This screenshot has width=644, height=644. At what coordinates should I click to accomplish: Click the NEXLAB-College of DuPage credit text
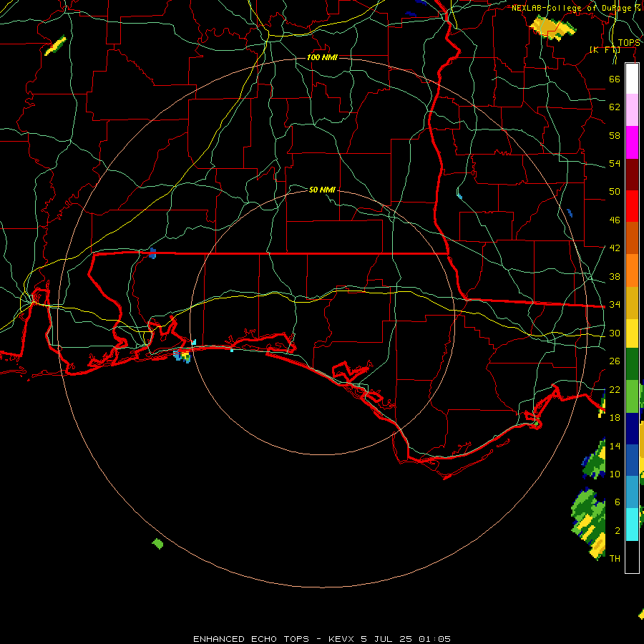point(577,8)
